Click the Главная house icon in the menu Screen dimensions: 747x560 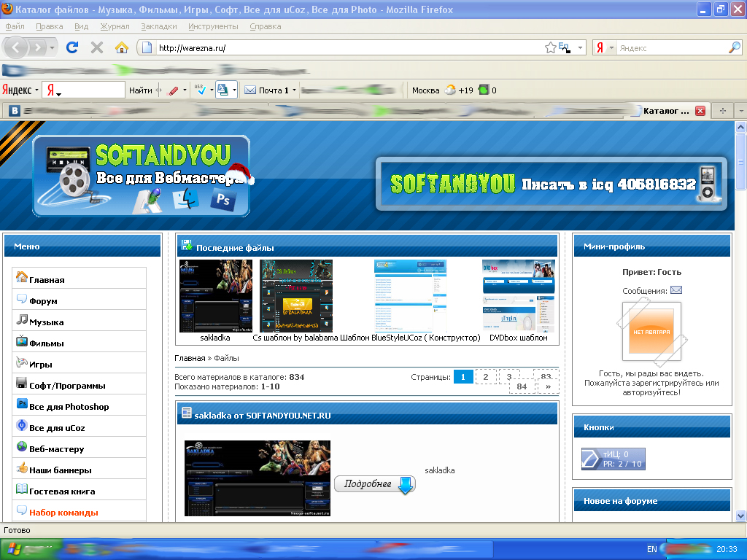coord(21,276)
